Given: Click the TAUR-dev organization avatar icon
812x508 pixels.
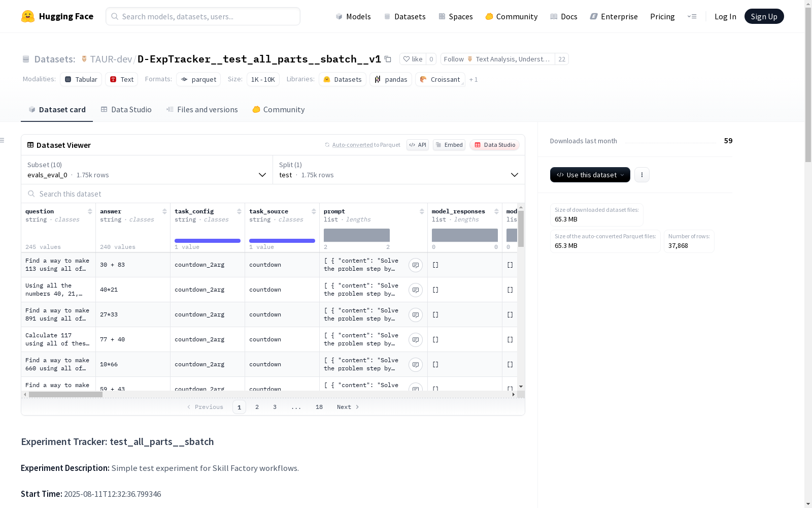Looking at the screenshot, I should tap(84, 59).
